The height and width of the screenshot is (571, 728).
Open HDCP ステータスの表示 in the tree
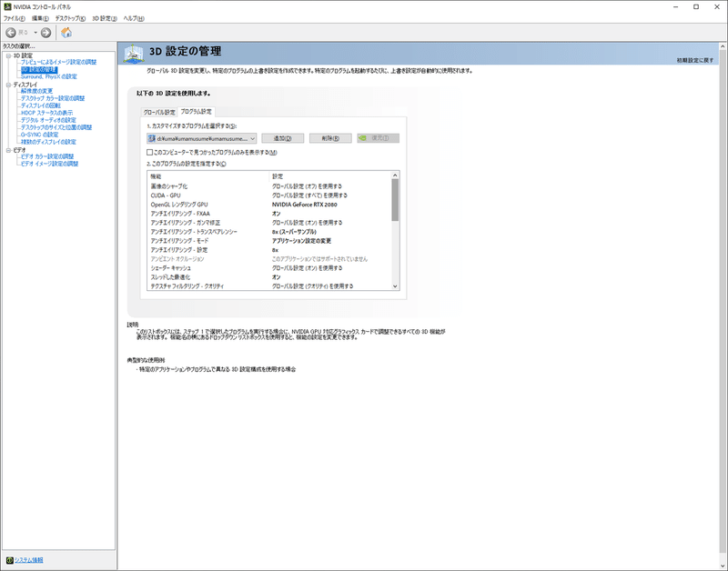tap(46, 113)
